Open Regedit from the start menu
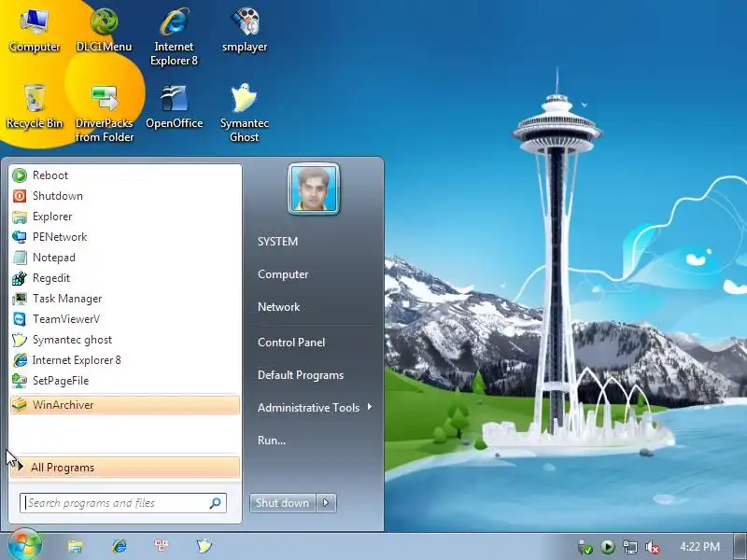Screen dimensions: 747x560 pos(125,277)
